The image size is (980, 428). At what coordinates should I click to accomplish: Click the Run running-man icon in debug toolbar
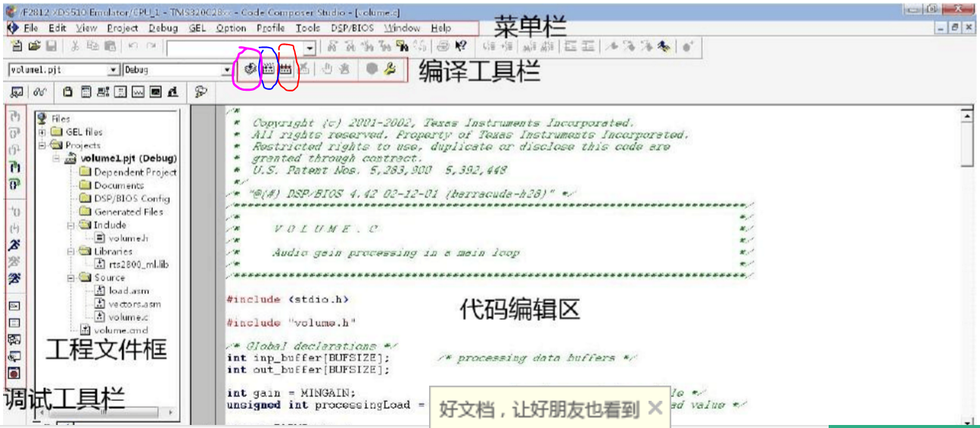tap(14, 246)
